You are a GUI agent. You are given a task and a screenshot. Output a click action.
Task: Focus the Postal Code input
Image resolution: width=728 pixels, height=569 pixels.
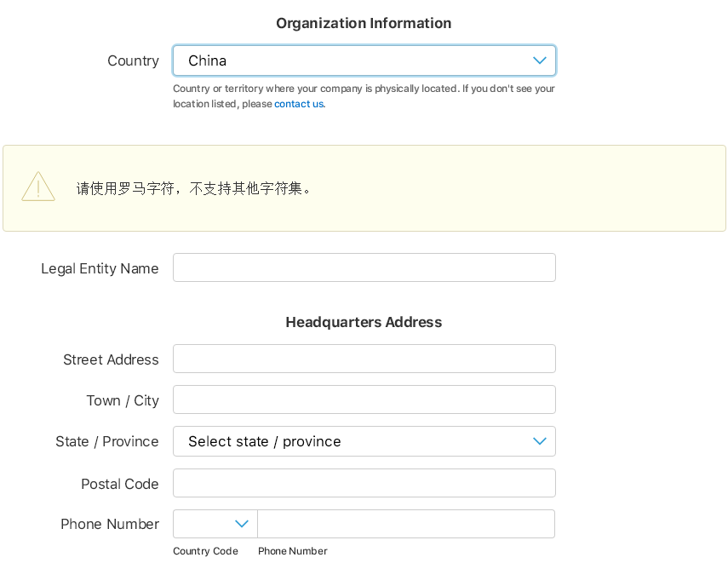(x=364, y=483)
